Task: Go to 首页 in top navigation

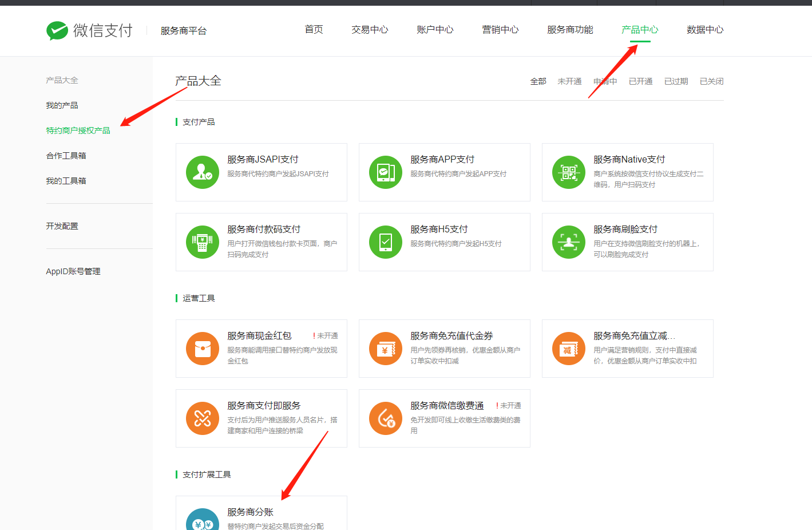Action: coord(314,30)
